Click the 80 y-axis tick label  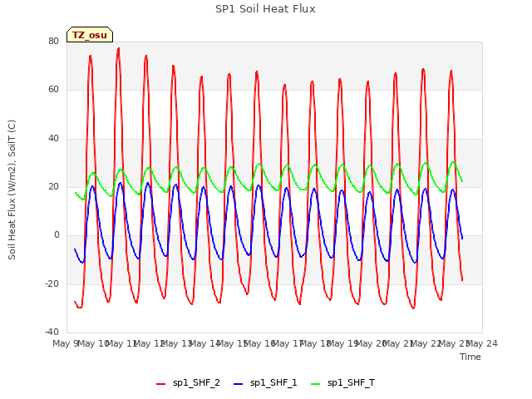tap(53, 41)
